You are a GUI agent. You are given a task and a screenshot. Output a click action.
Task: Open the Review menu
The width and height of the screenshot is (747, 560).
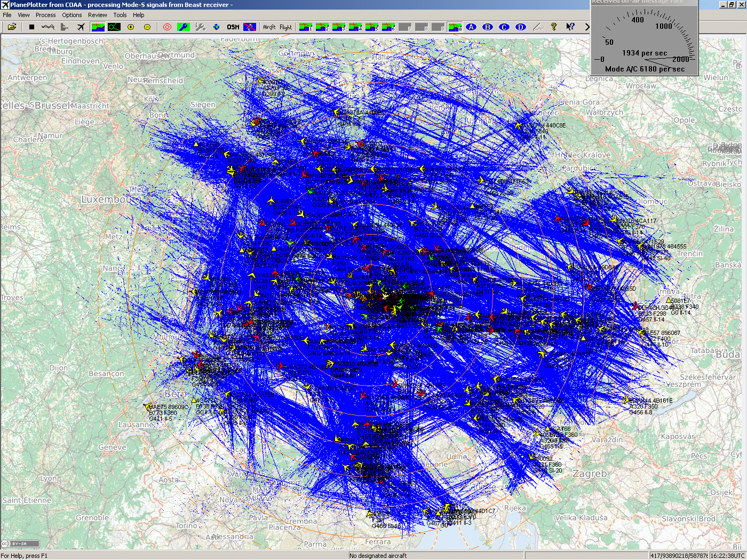97,15
